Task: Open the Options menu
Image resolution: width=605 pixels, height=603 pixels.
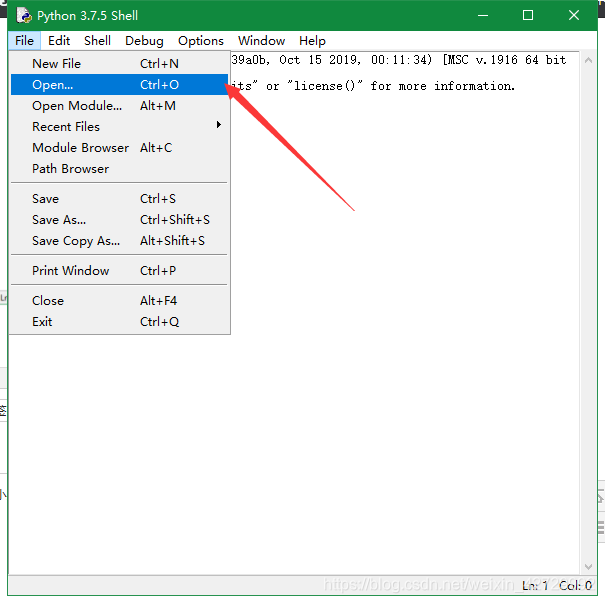Action: coord(201,41)
